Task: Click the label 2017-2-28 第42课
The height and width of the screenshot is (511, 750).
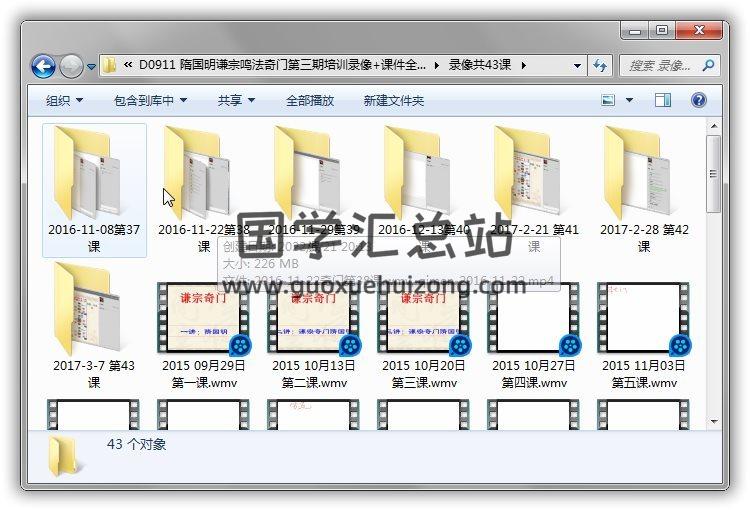Action: tap(644, 238)
